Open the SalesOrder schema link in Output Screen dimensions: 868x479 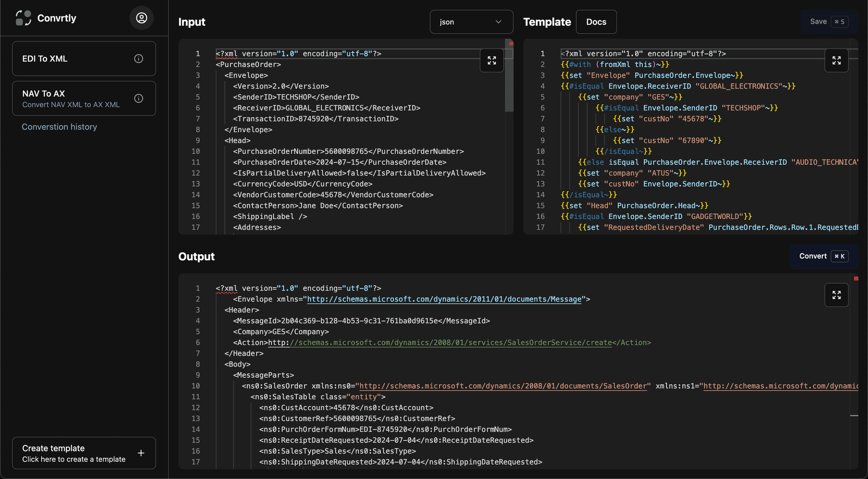coord(503,386)
